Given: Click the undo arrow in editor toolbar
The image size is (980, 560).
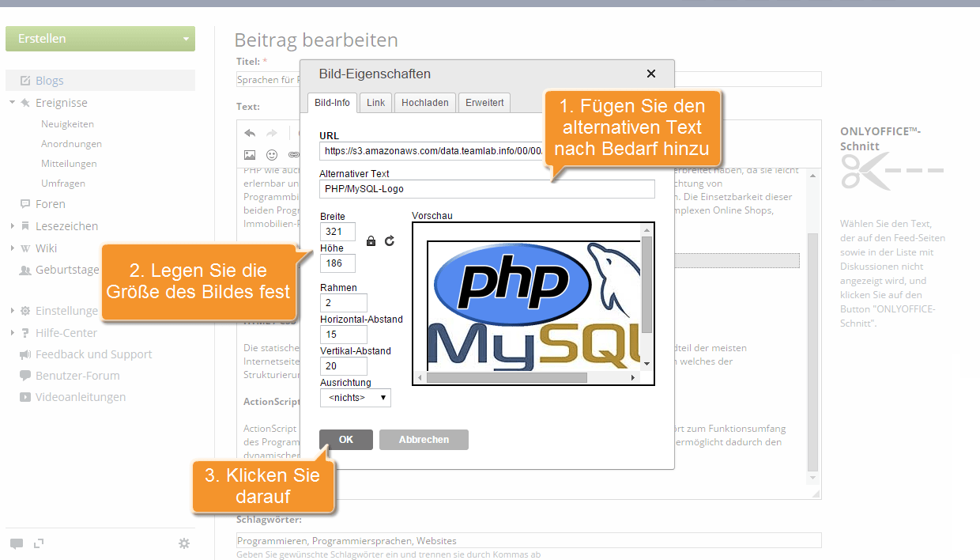Looking at the screenshot, I should [250, 133].
